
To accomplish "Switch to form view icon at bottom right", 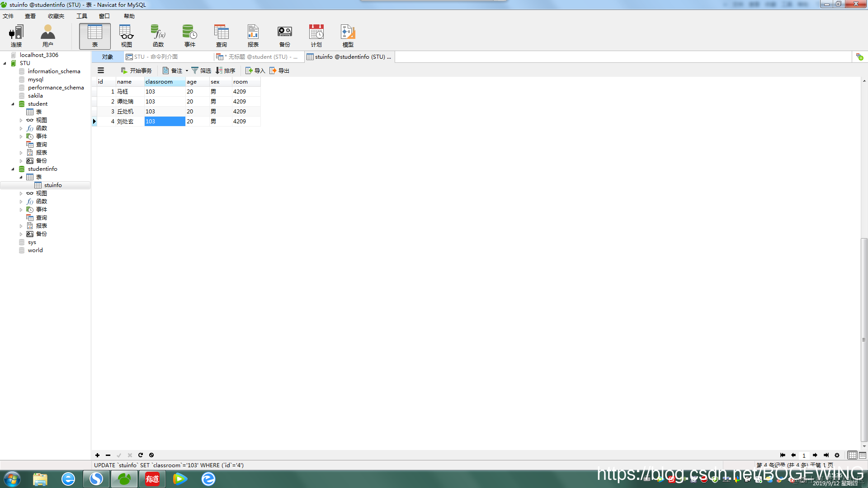I will (x=863, y=455).
